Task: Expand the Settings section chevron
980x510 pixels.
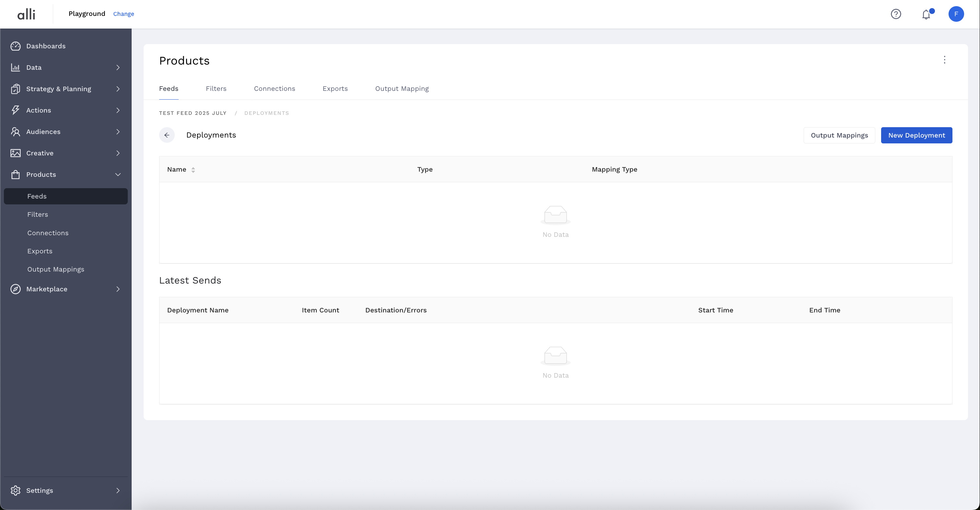Action: point(118,491)
